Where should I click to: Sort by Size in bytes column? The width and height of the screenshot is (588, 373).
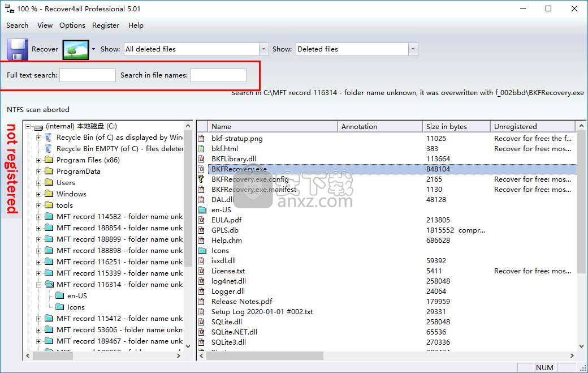[456, 126]
